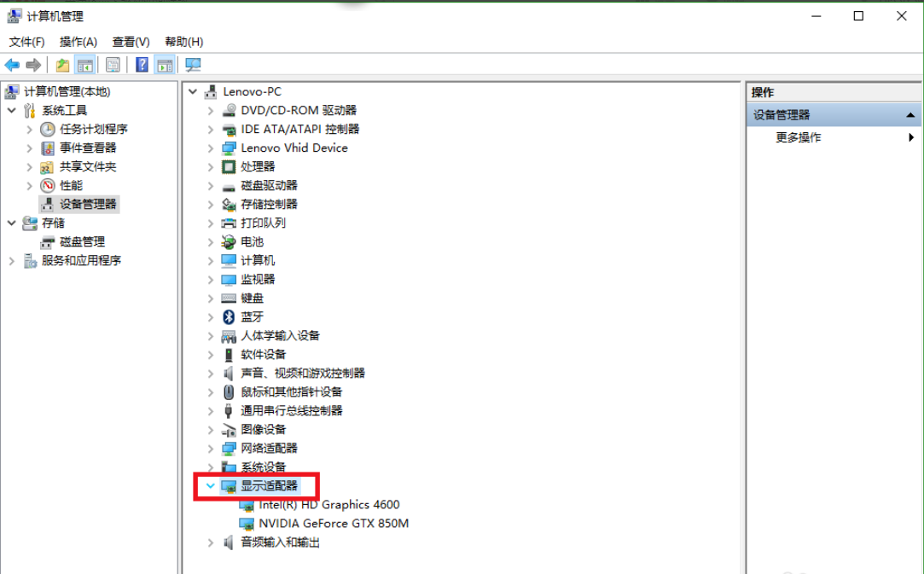
Task: Open the 操作(A) menu
Action: [x=78, y=42]
